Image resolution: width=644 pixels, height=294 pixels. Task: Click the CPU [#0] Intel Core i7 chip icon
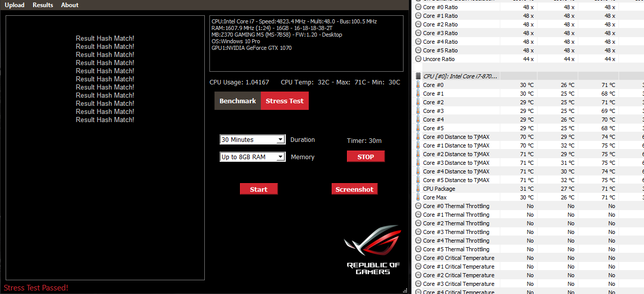click(x=418, y=76)
